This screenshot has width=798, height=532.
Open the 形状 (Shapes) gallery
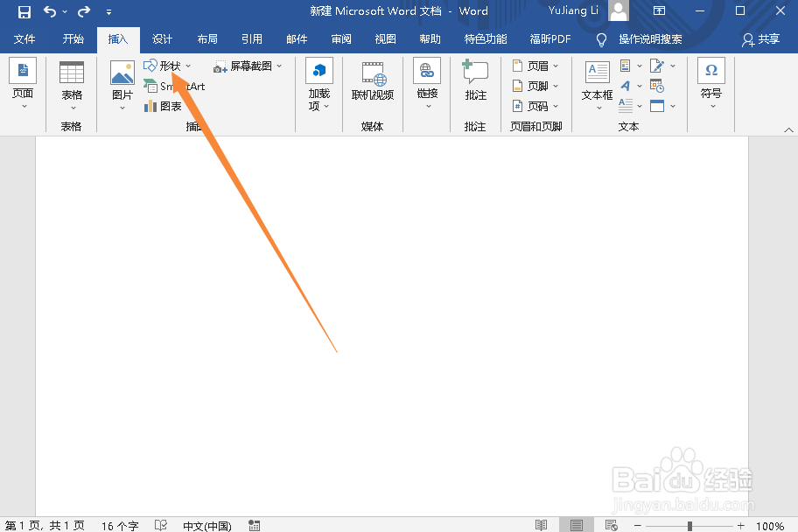tap(167, 66)
